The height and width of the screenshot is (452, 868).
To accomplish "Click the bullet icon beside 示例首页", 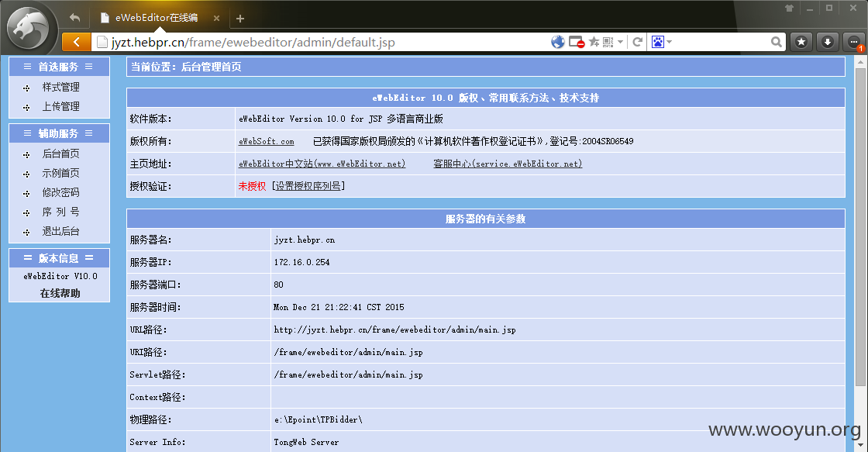I will 26,174.
